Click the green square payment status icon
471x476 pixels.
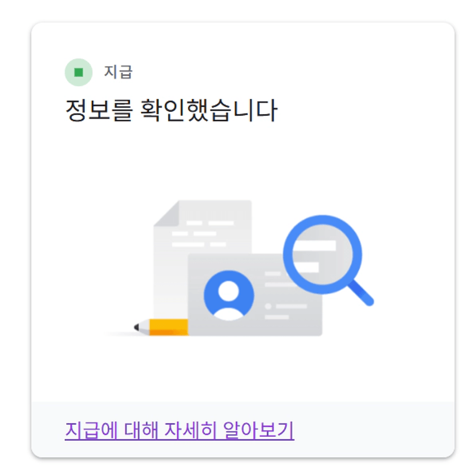point(79,72)
